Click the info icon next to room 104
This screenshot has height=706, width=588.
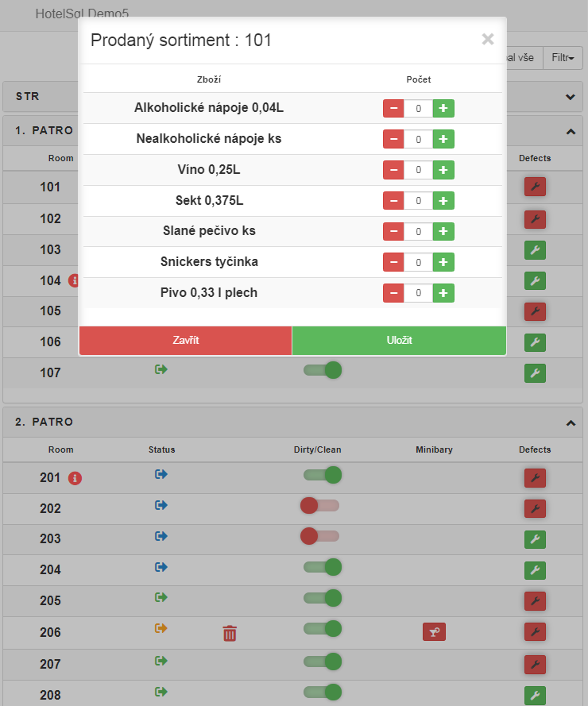(74, 280)
